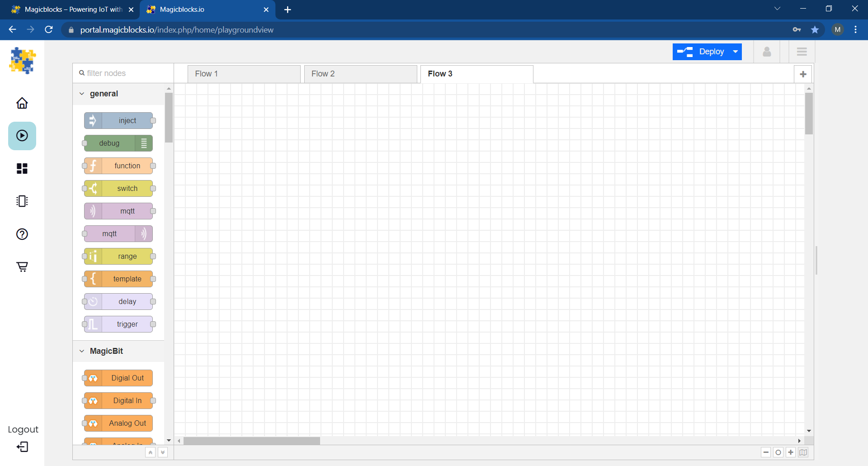This screenshot has width=868, height=466.
Task: Open the hamburger menu beside Deploy
Action: pos(802,52)
